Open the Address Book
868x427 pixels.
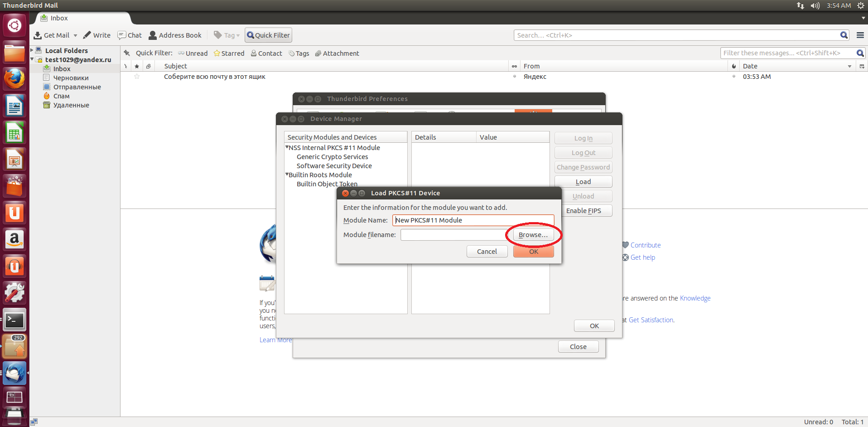[175, 35]
